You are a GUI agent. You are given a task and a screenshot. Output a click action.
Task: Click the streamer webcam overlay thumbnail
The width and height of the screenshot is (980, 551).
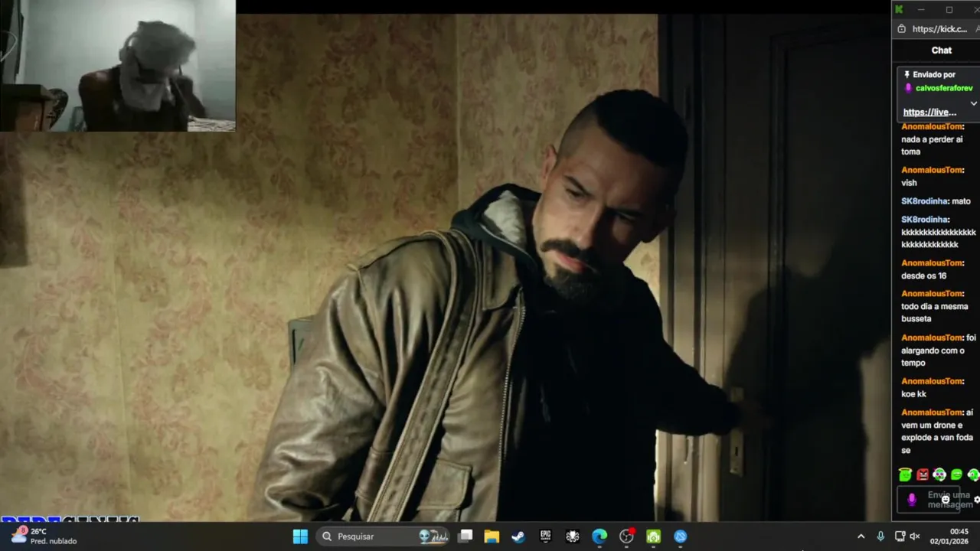coord(118,66)
